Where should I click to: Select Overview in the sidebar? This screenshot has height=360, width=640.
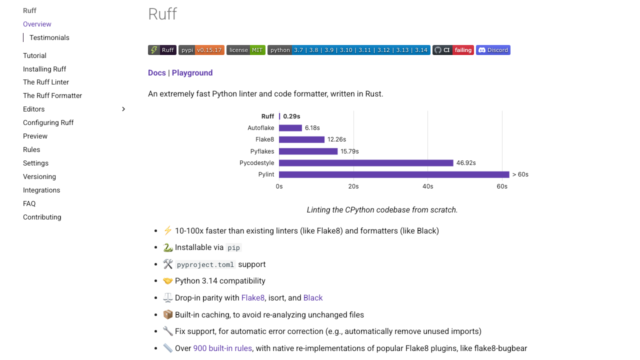click(37, 24)
